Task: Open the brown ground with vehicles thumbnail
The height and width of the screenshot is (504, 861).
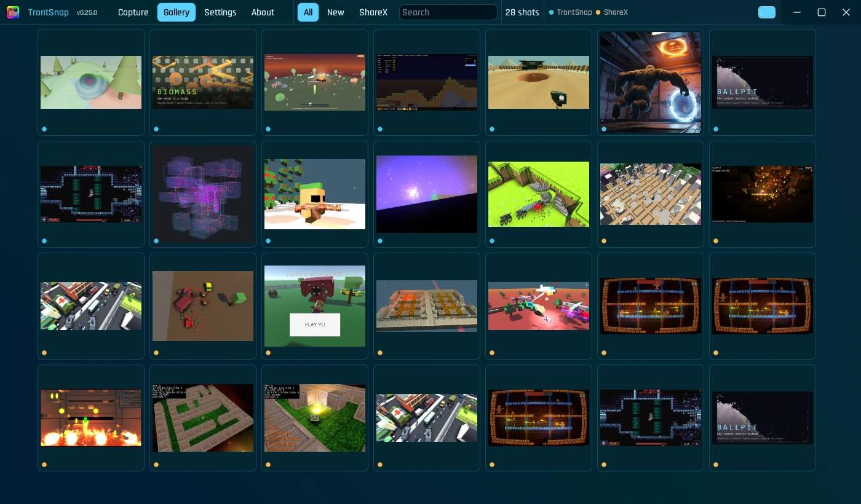Action: coord(203,306)
